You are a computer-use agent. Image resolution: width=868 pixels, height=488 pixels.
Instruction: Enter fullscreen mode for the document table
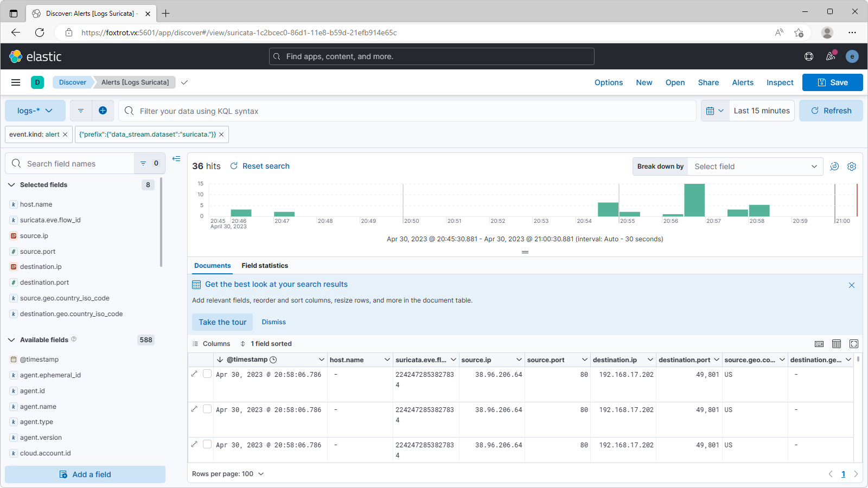853,343
